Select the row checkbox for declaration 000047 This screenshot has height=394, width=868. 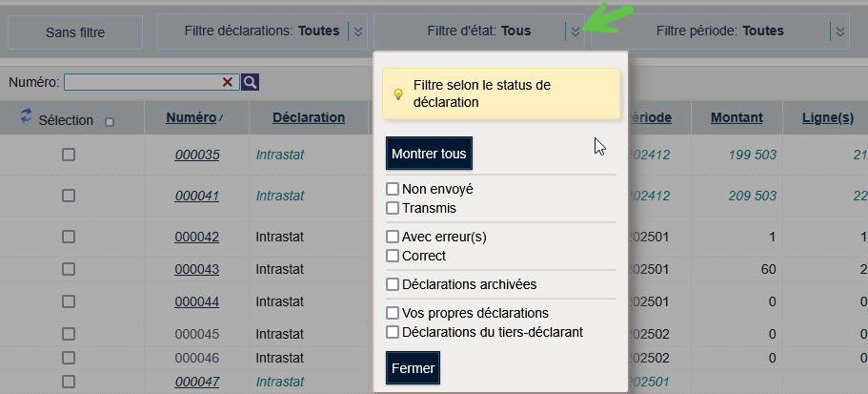[68, 382]
